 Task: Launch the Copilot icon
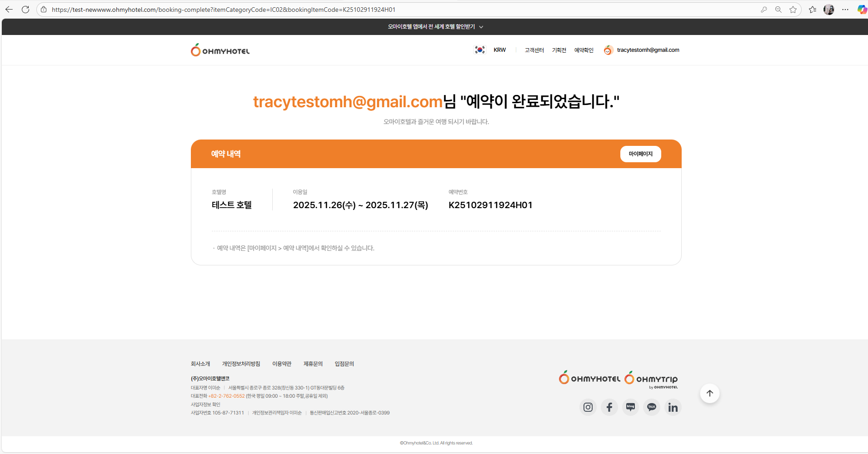[862, 10]
